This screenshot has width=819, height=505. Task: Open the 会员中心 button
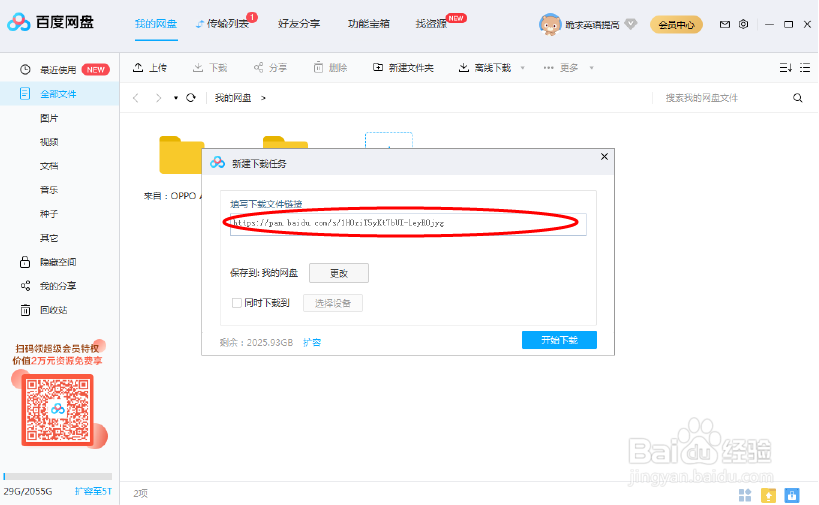point(676,25)
